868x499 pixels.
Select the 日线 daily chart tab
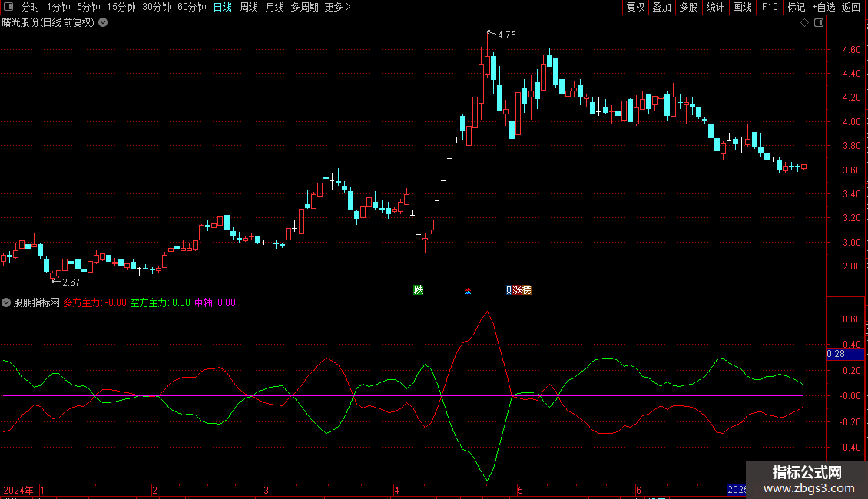tap(223, 7)
